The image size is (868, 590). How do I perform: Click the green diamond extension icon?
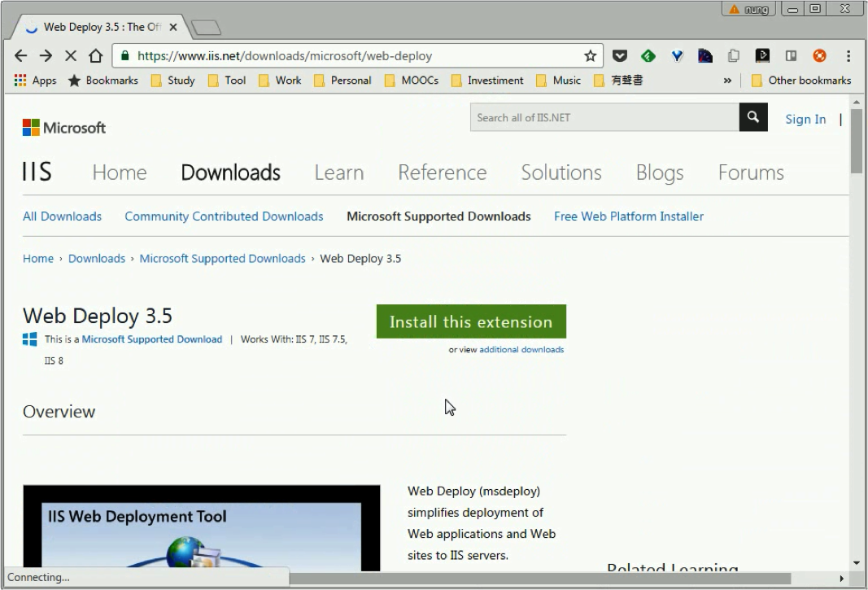tap(648, 56)
